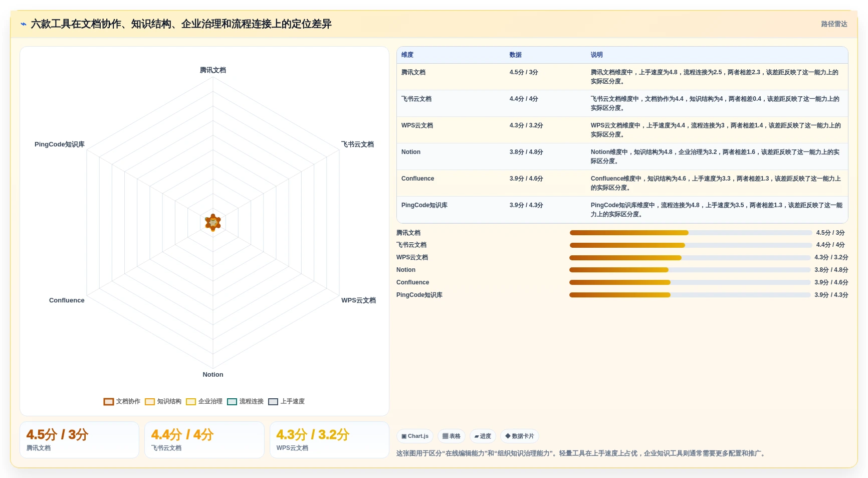Click the 进度 tag chip
This screenshot has width=868, height=478.
(x=483, y=436)
